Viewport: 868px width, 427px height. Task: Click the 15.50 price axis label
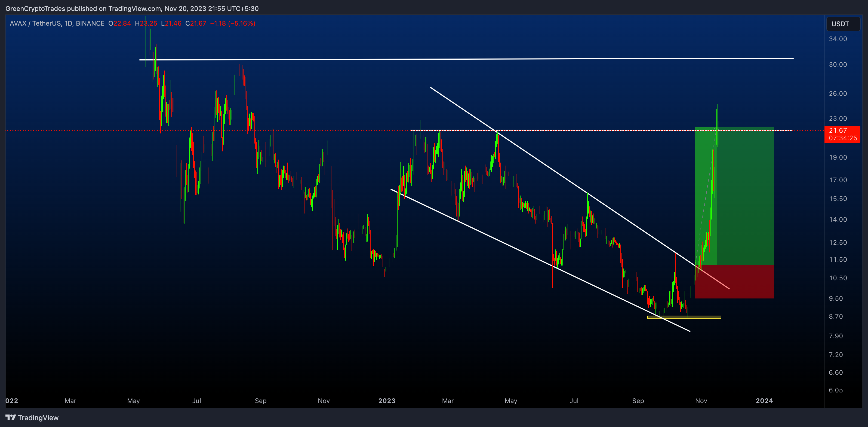(x=838, y=199)
